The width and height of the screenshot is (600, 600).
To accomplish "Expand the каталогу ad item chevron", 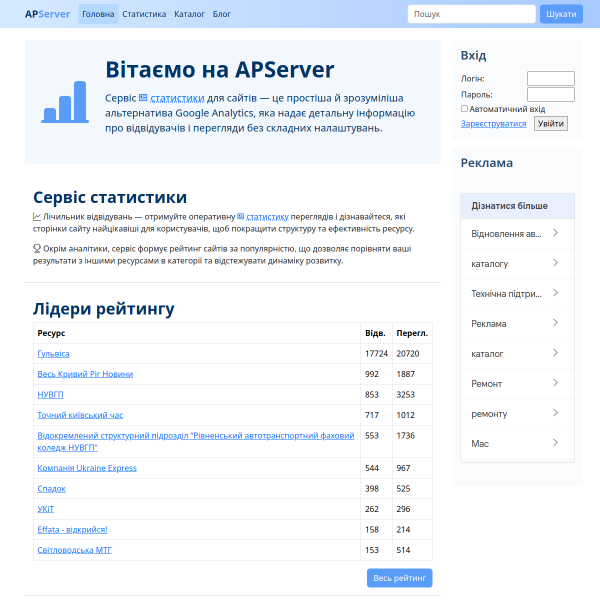I will click(556, 262).
